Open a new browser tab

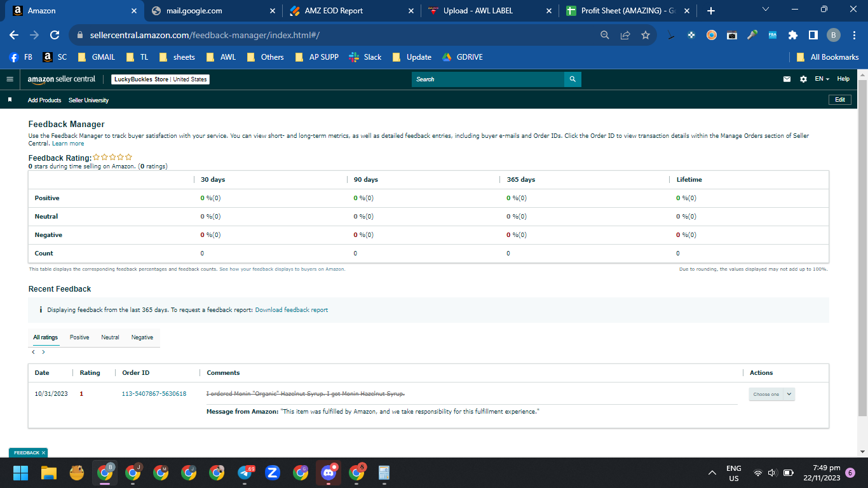(x=711, y=11)
